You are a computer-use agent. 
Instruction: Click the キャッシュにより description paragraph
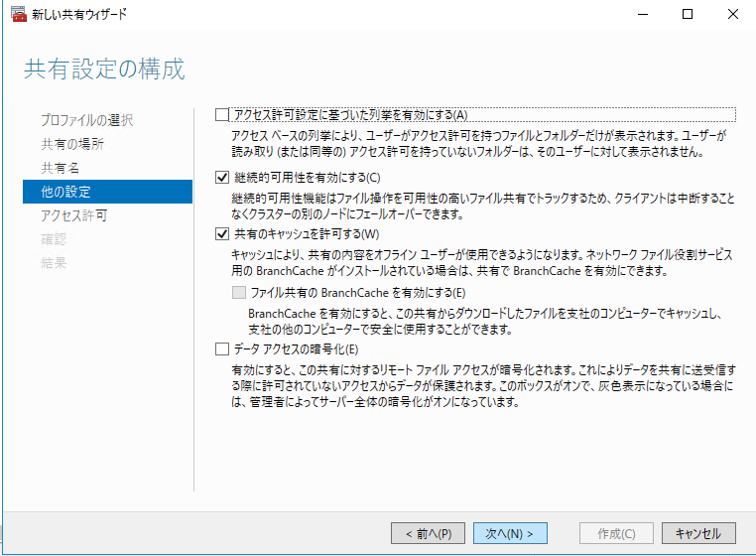tap(482, 262)
